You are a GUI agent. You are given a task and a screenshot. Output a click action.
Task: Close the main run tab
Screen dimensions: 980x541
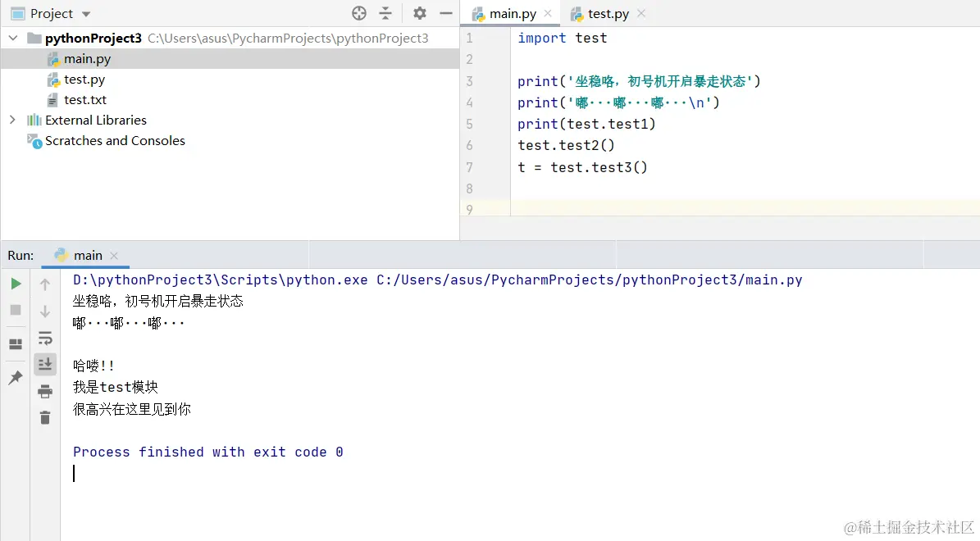pos(114,256)
